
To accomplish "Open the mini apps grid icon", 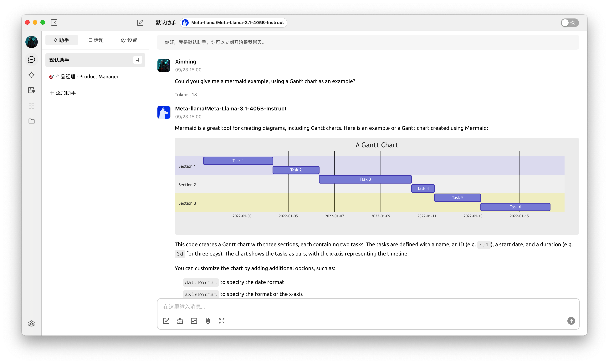I will pyautogui.click(x=31, y=106).
